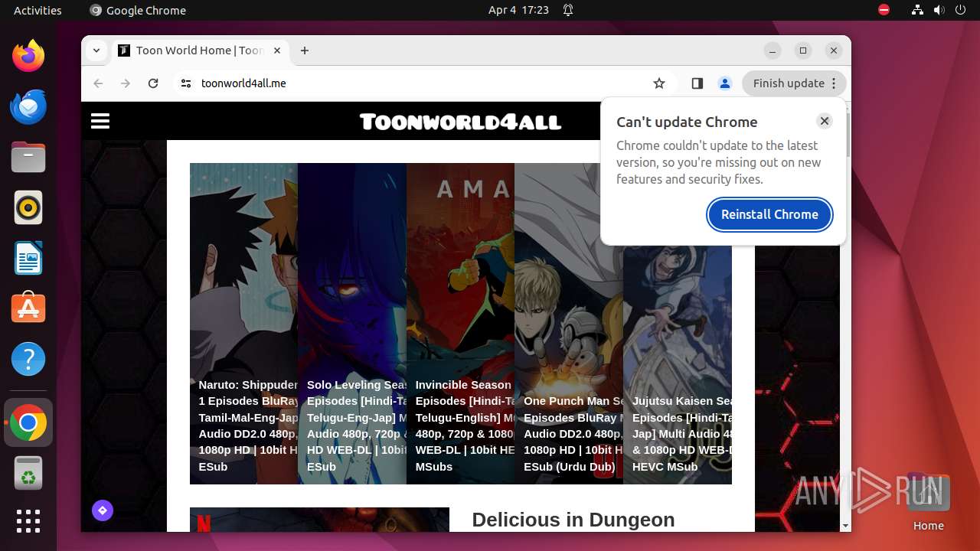Click the purple floating diamond icon
This screenshot has height=551, width=980.
click(x=103, y=510)
